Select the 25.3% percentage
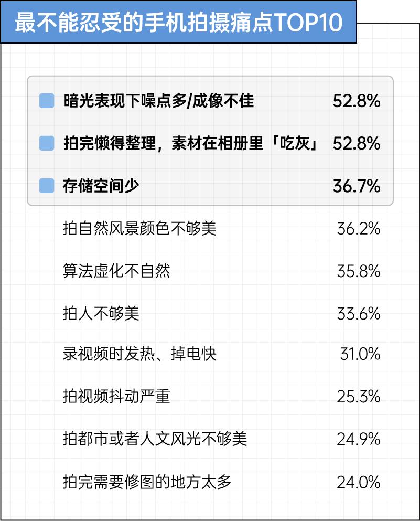The image size is (420, 521). click(x=359, y=397)
